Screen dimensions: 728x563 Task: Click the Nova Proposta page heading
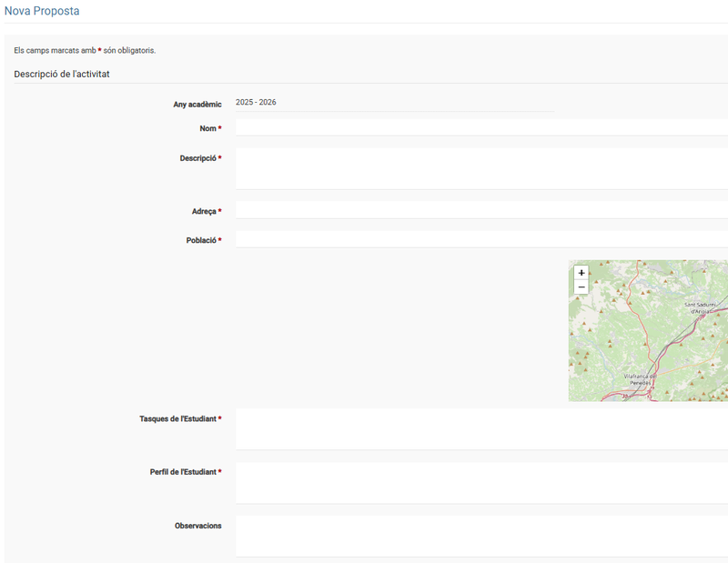(42, 12)
